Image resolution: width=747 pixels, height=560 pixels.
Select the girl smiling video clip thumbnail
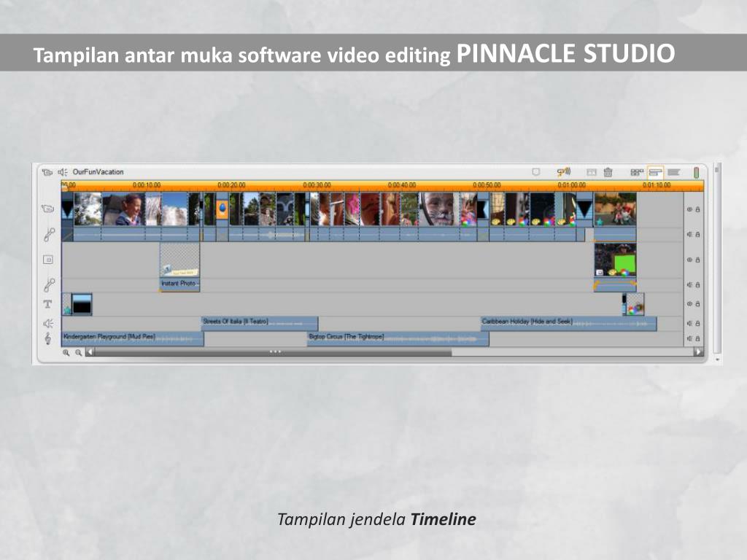(x=124, y=209)
